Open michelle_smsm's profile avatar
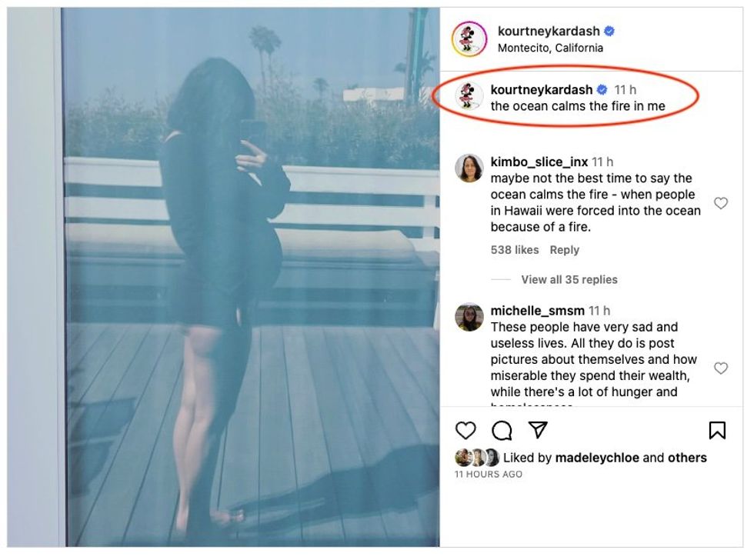The image size is (754, 560). [469, 317]
